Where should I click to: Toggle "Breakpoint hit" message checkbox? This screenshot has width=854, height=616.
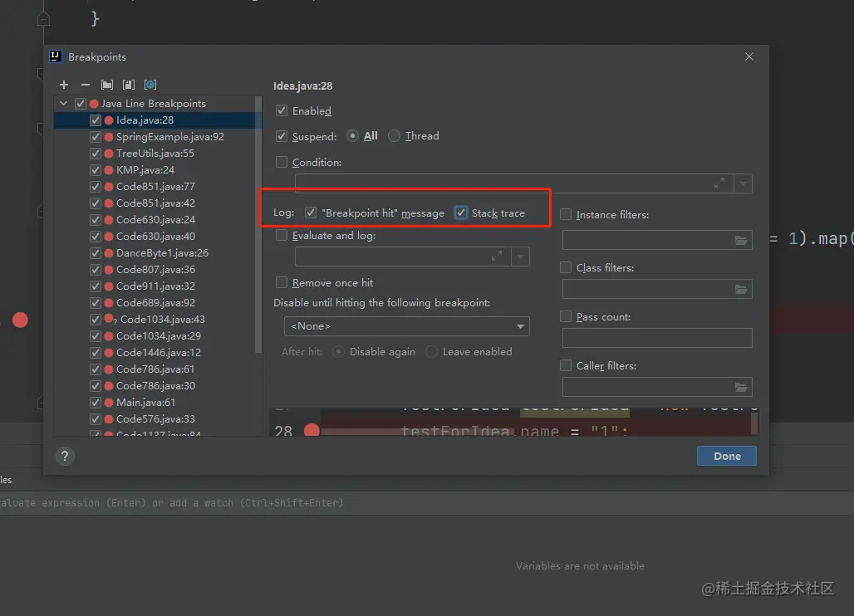point(311,213)
